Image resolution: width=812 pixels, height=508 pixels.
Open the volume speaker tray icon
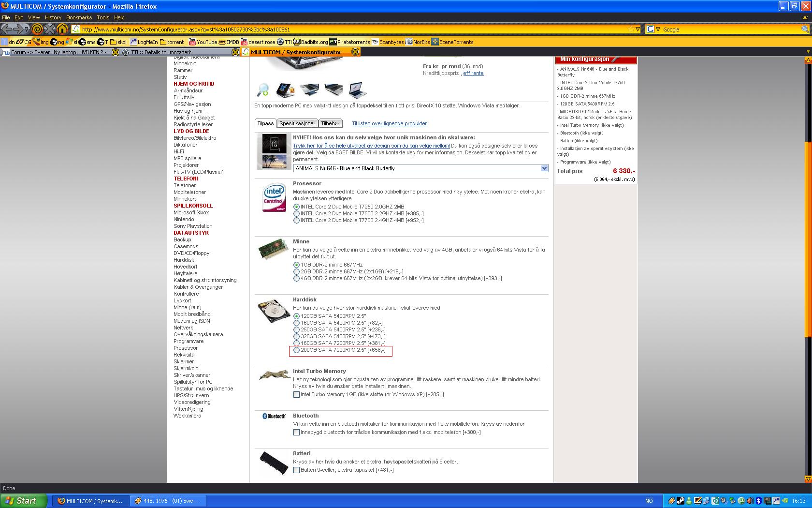(750, 501)
